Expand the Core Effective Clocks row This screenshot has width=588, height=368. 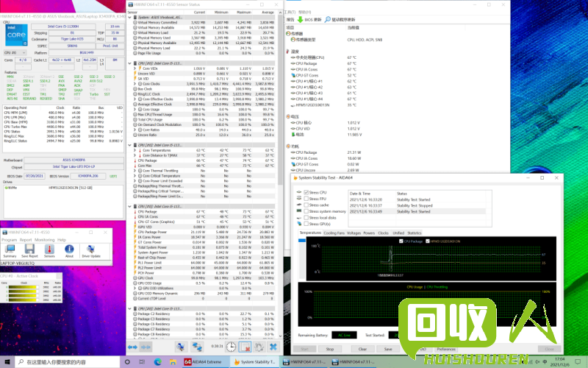[135, 99]
